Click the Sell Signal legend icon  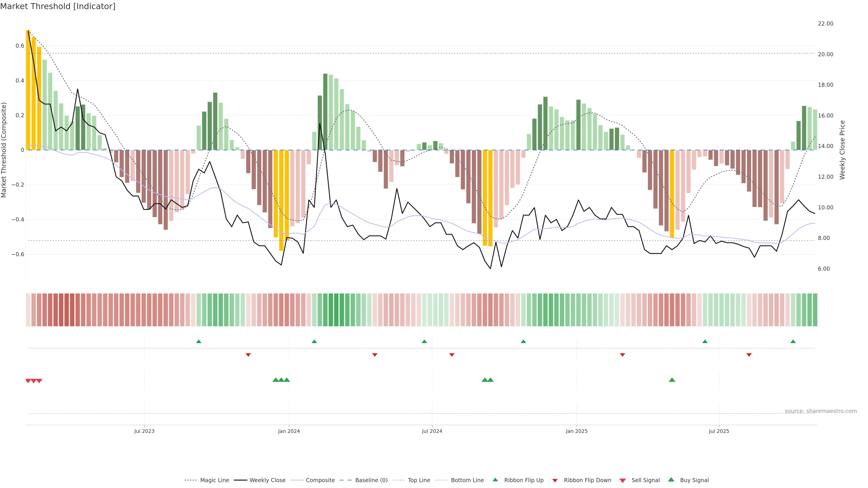622,481
